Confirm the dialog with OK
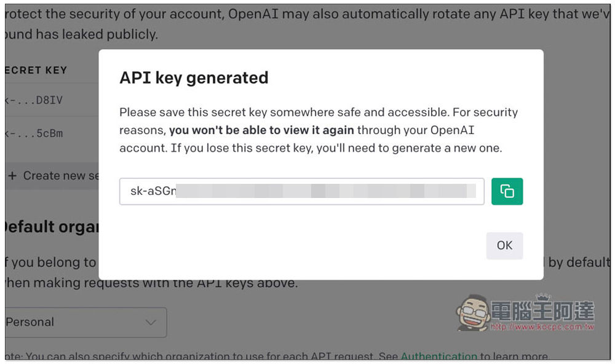 pyautogui.click(x=504, y=245)
